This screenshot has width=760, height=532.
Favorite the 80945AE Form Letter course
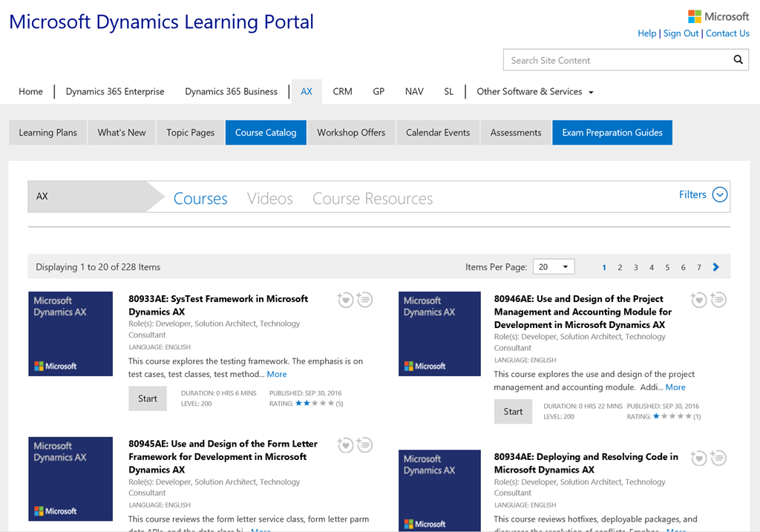(345, 445)
